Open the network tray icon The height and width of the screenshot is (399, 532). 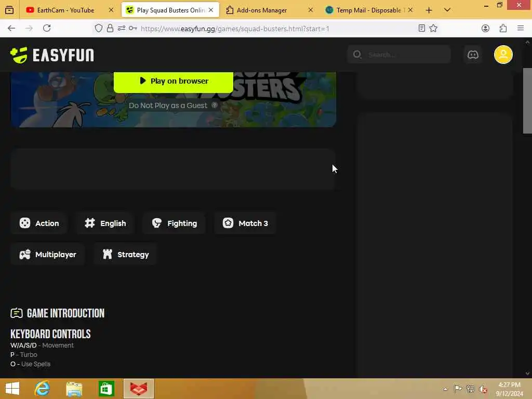click(470, 389)
